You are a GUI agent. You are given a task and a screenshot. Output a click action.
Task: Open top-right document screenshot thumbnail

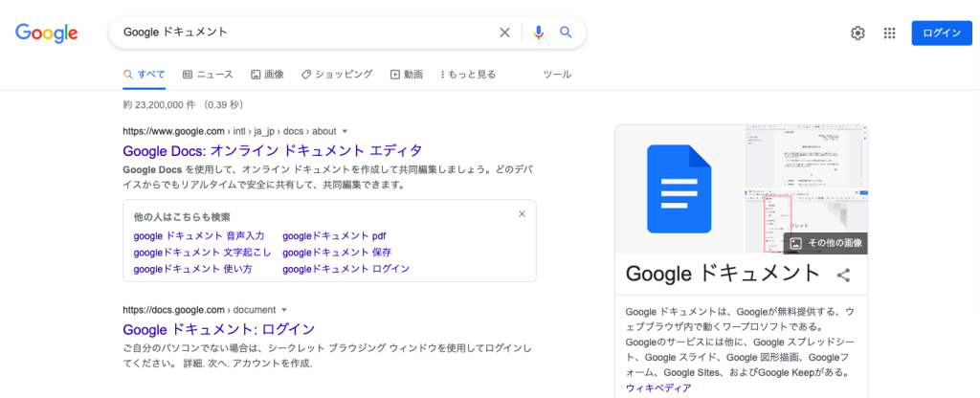pos(806,156)
